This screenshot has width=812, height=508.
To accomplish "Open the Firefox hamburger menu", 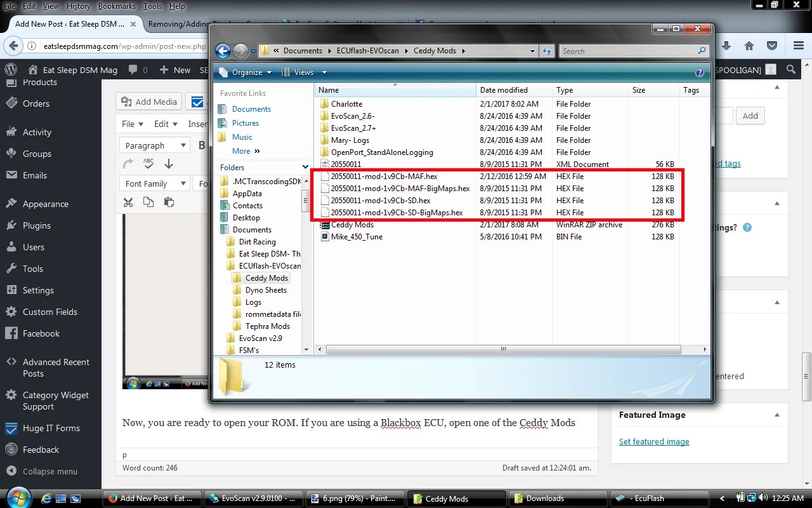I will pyautogui.click(x=799, y=46).
